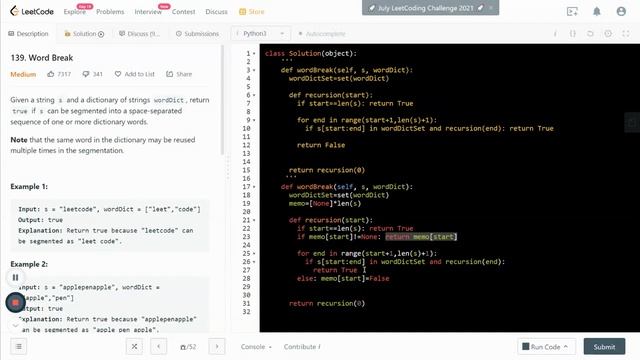Pause the screen recording

tap(16, 278)
